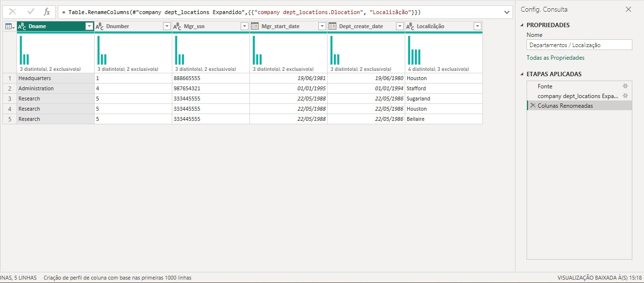Open the filter dropdown on Dname column

pyautogui.click(x=89, y=26)
